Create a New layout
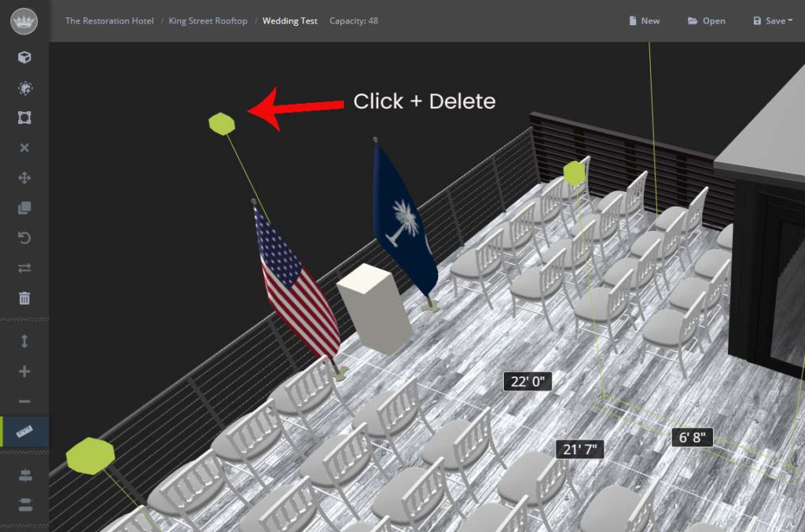Image resolution: width=805 pixels, height=532 pixels. tap(645, 21)
